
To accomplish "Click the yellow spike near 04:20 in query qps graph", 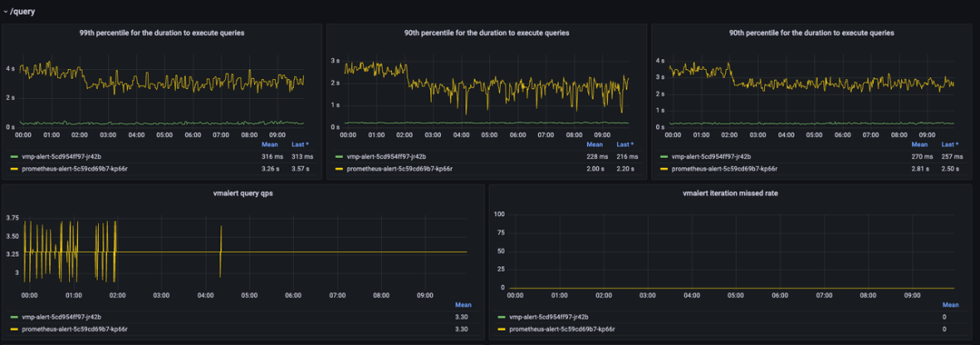I will tap(220, 251).
